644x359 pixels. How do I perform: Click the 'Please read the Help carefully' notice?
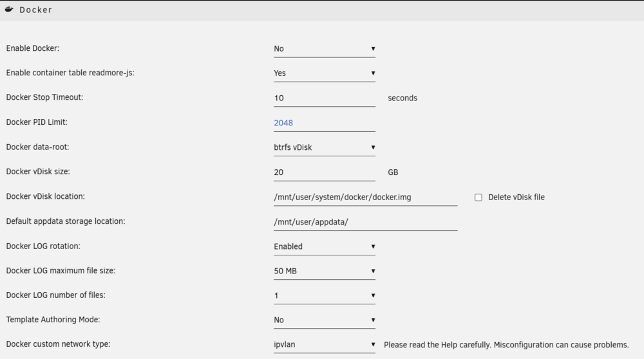[506, 345]
